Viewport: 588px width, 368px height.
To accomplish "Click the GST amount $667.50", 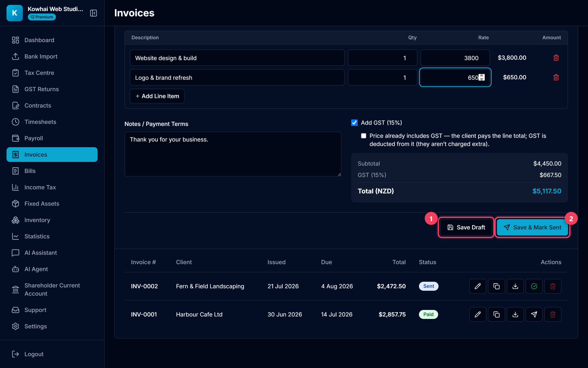I will pyautogui.click(x=550, y=175).
